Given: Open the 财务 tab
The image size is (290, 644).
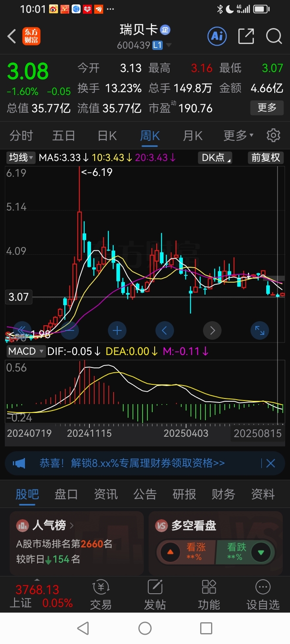Looking at the screenshot, I should [224, 494].
